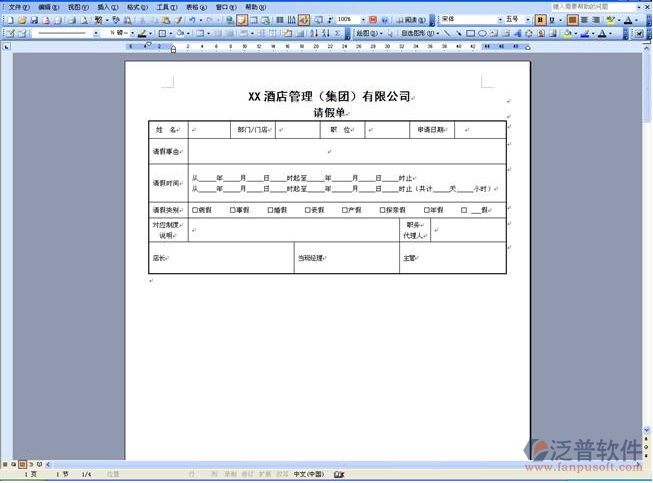Screen dimensions: 653x483
Task: Click the 阅读 reading layout button
Action: (x=410, y=20)
